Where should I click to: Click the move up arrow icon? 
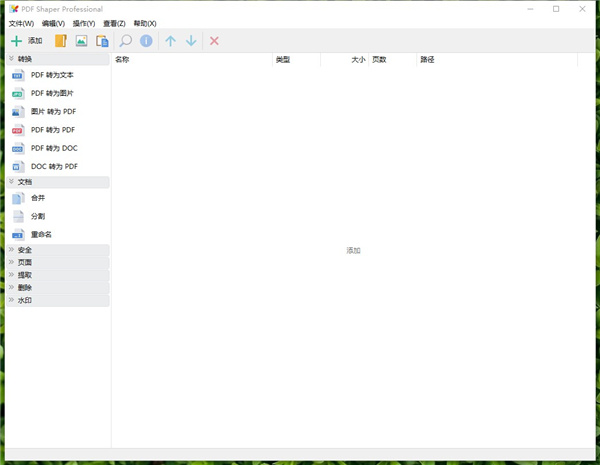point(171,41)
